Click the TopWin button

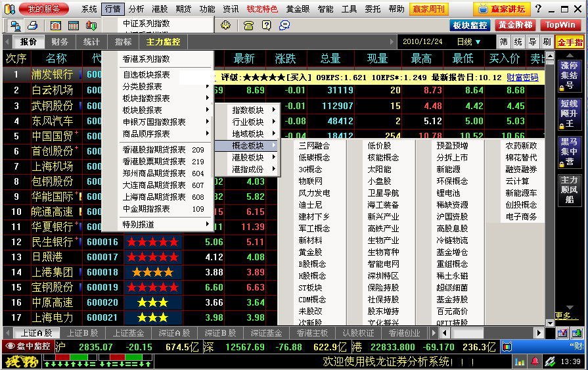(560, 25)
